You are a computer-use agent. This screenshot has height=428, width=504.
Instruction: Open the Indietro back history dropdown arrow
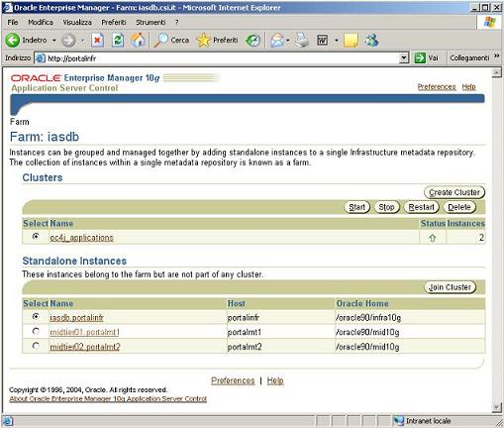54,41
